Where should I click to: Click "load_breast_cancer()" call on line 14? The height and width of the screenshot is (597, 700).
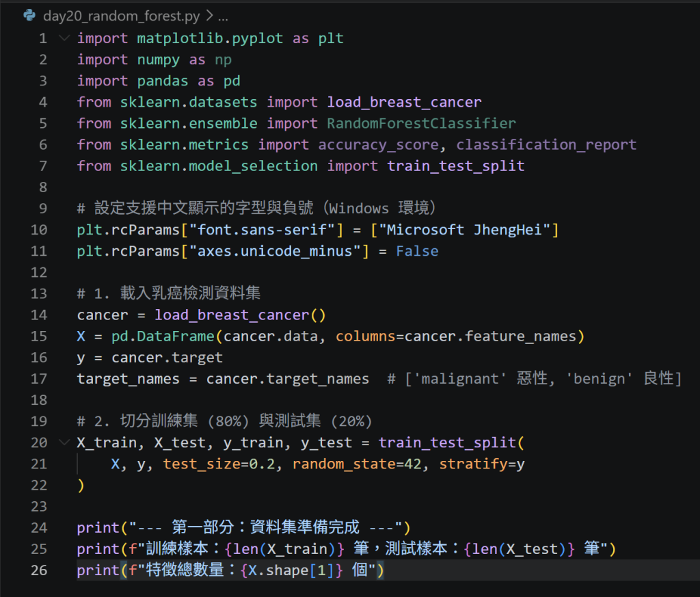[240, 315]
